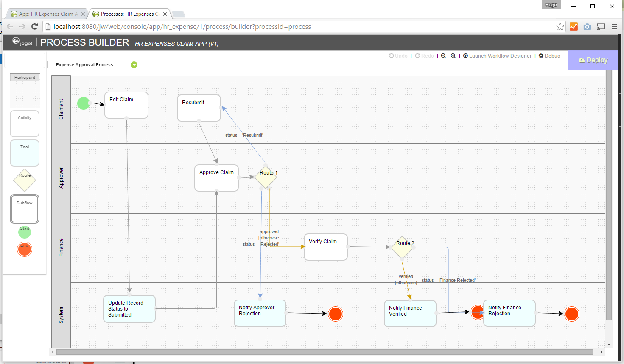The width and height of the screenshot is (624, 364).
Task: Select the Notify Finance Rejection tool
Action: tap(509, 313)
